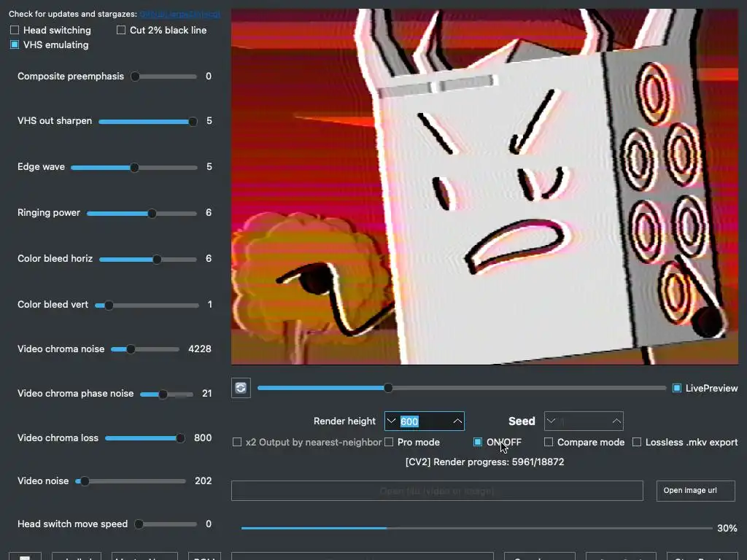The height and width of the screenshot is (560, 747).
Task: Click the VHS out sharpen slider
Action: 147,122
